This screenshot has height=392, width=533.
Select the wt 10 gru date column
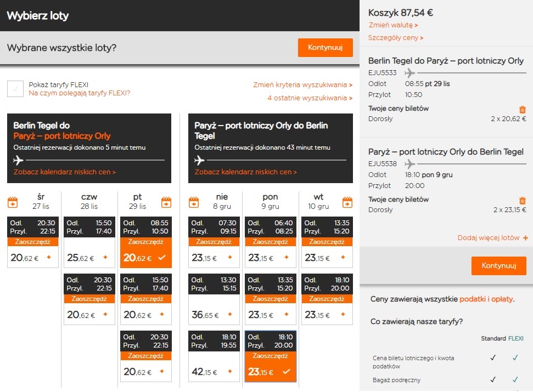pos(318,201)
